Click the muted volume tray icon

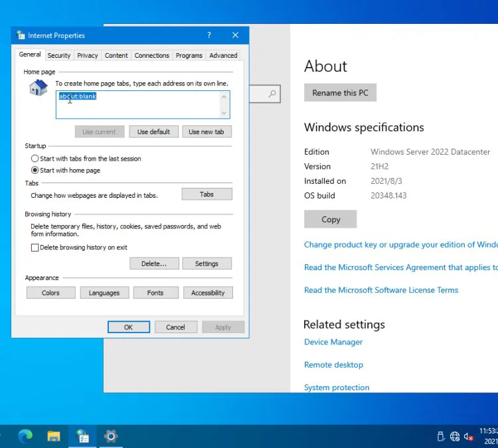click(469, 436)
